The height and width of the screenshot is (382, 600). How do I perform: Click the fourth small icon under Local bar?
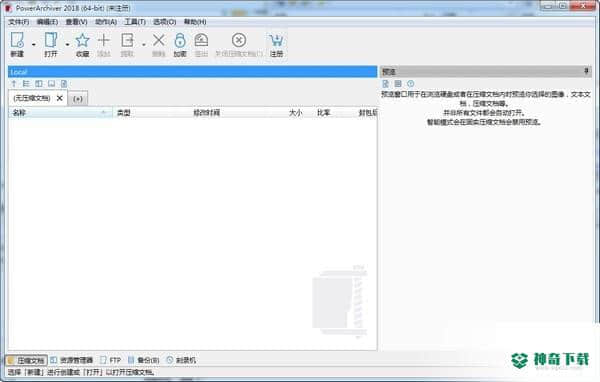(51, 83)
